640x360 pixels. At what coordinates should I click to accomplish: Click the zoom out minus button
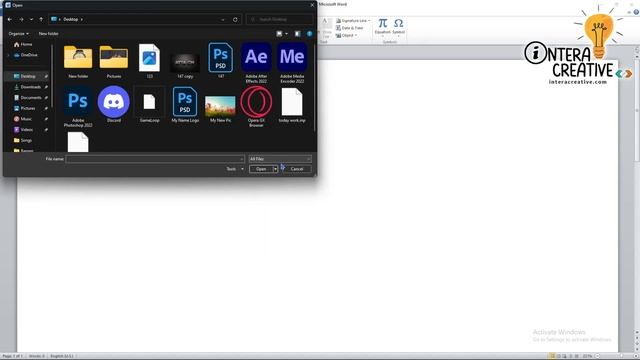[x=598, y=356]
